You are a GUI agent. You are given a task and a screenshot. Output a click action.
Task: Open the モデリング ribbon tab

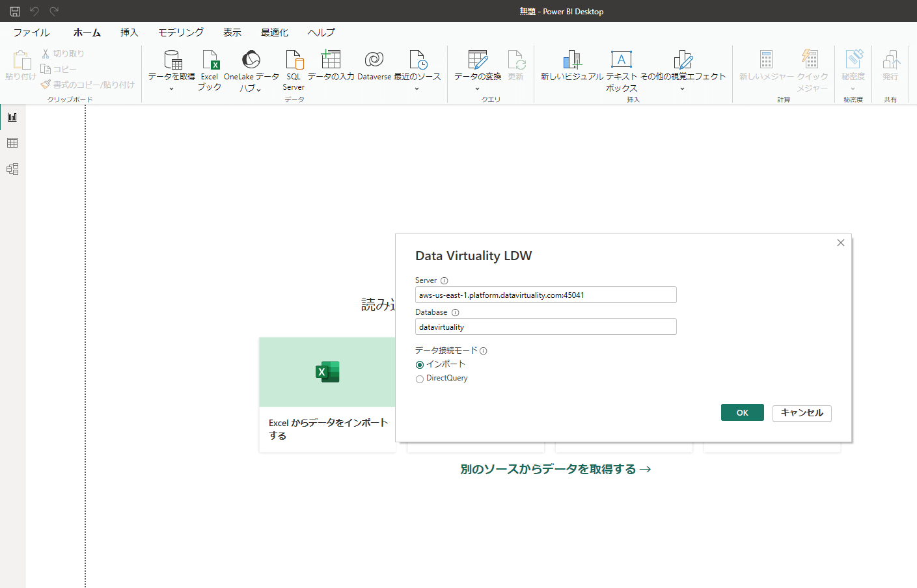point(180,32)
